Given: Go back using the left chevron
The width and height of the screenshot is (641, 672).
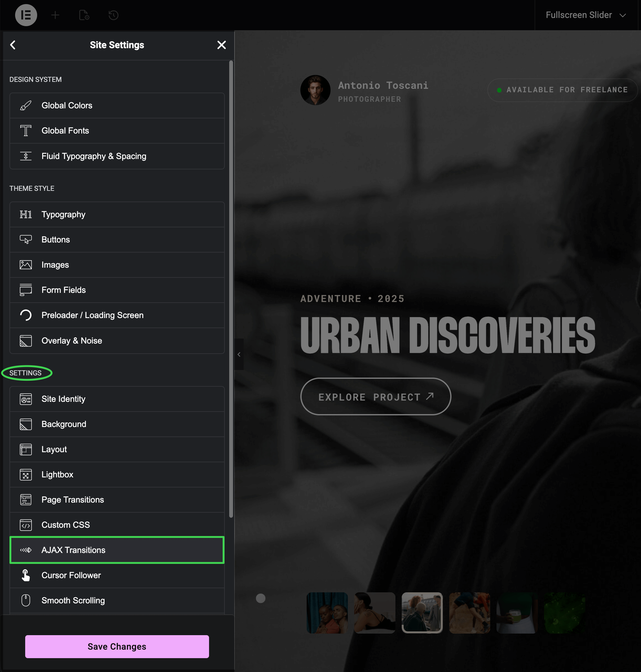Looking at the screenshot, I should pyautogui.click(x=13, y=45).
